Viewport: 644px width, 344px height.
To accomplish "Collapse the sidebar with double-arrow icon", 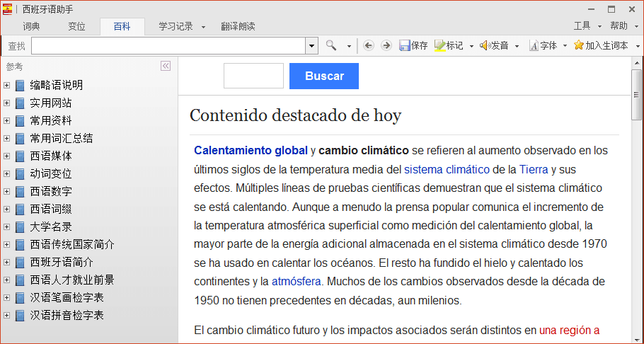I will (166, 66).
